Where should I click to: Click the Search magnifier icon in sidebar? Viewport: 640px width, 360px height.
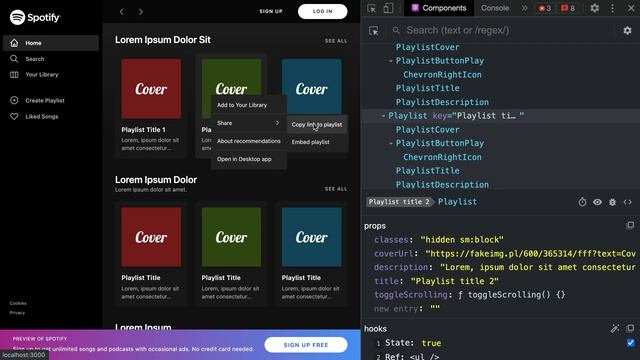14,59
